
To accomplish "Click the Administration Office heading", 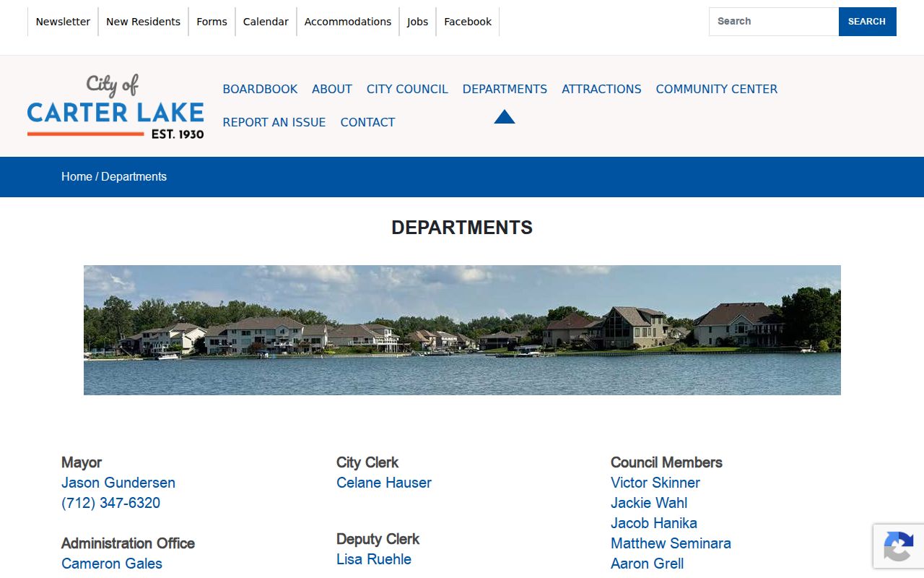I will 128,543.
